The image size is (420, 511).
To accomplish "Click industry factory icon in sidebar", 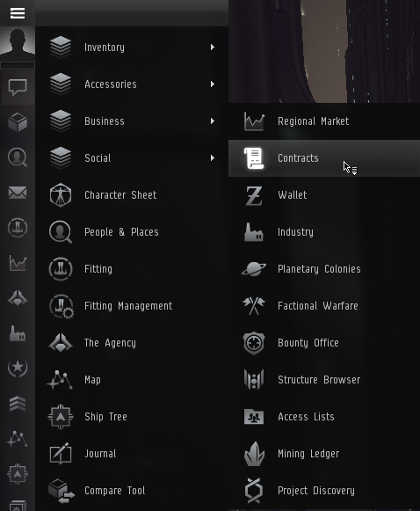I will click(18, 333).
